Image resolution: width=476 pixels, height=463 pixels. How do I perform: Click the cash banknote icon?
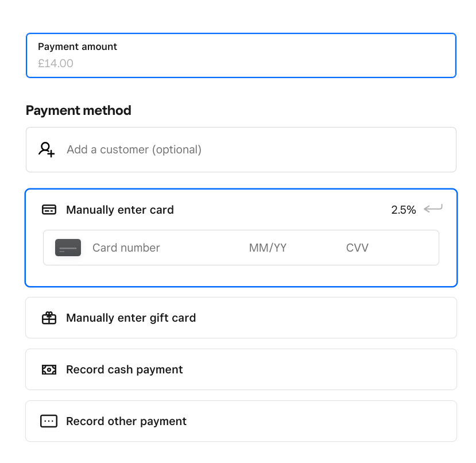(x=49, y=369)
